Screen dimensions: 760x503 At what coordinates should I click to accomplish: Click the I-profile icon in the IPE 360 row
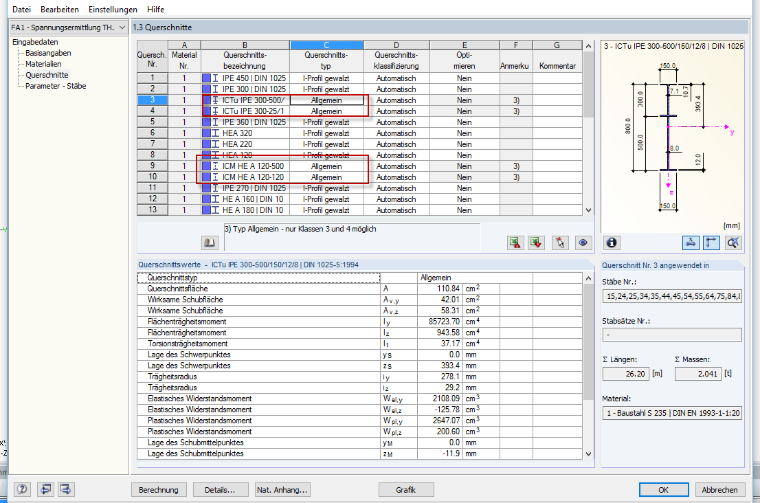[215, 122]
